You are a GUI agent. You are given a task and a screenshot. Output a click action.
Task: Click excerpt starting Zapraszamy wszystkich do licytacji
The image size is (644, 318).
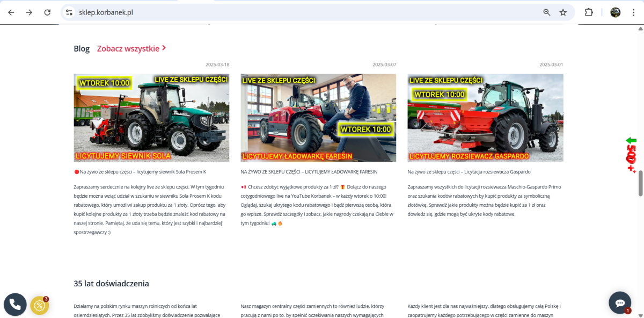pos(485,200)
